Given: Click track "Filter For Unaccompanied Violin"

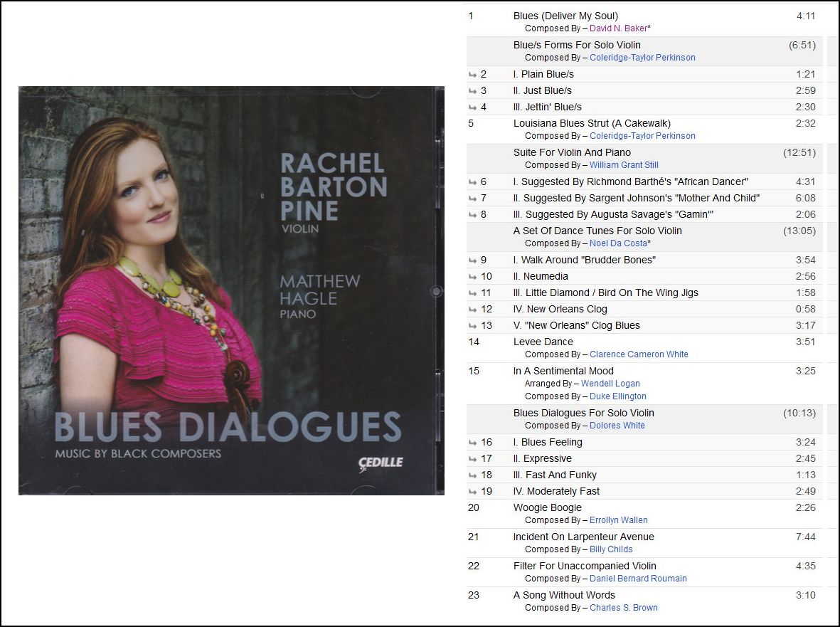Looking at the screenshot, I should click(x=585, y=566).
